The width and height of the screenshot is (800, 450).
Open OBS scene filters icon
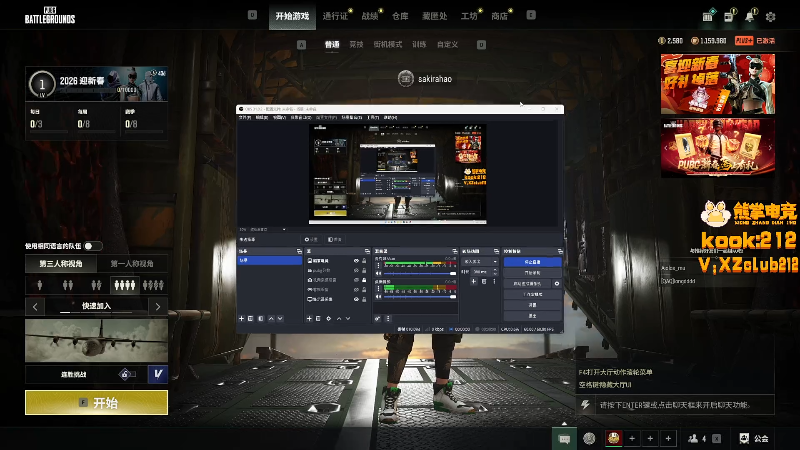tap(261, 318)
